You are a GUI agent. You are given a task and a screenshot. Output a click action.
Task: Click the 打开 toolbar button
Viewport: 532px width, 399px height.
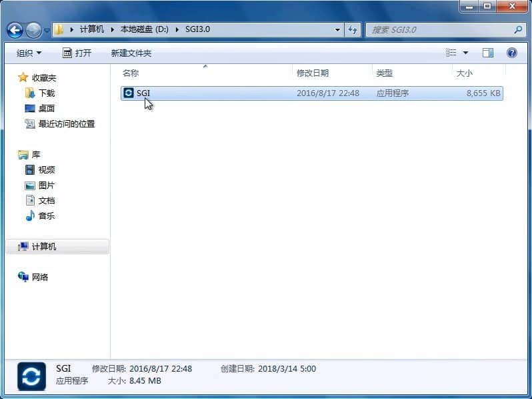click(77, 53)
